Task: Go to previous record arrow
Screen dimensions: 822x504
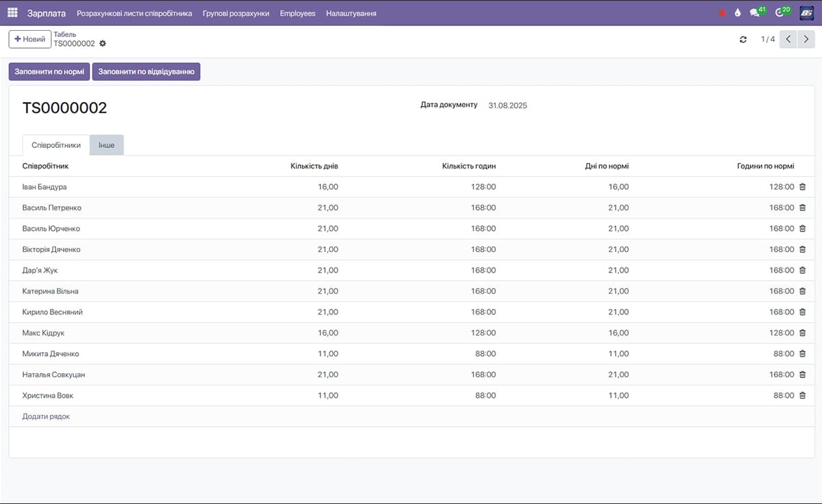Action: [x=788, y=40]
